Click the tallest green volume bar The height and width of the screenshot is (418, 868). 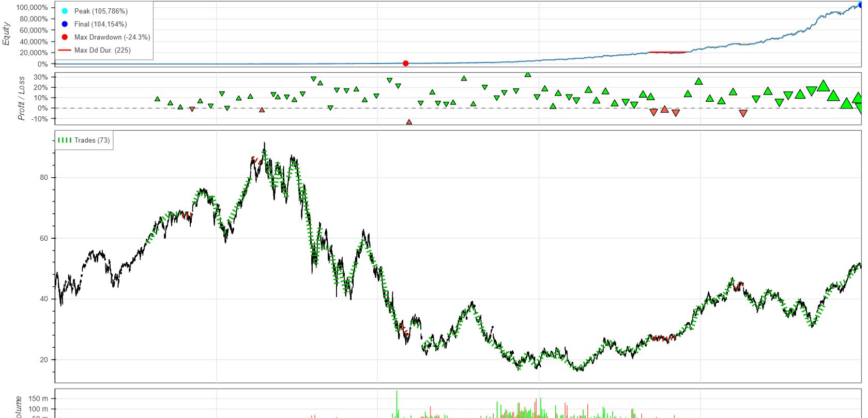397,404
